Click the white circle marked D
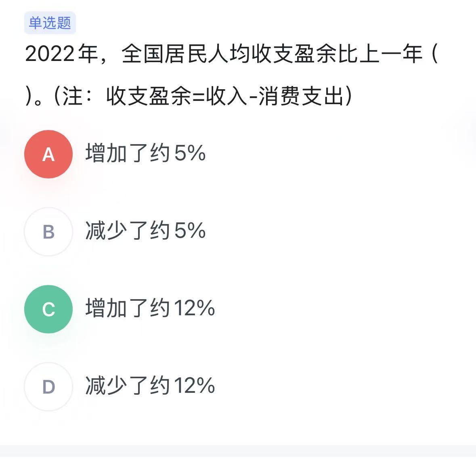Image resolution: width=476 pixels, height=459 pixels. tap(48, 387)
